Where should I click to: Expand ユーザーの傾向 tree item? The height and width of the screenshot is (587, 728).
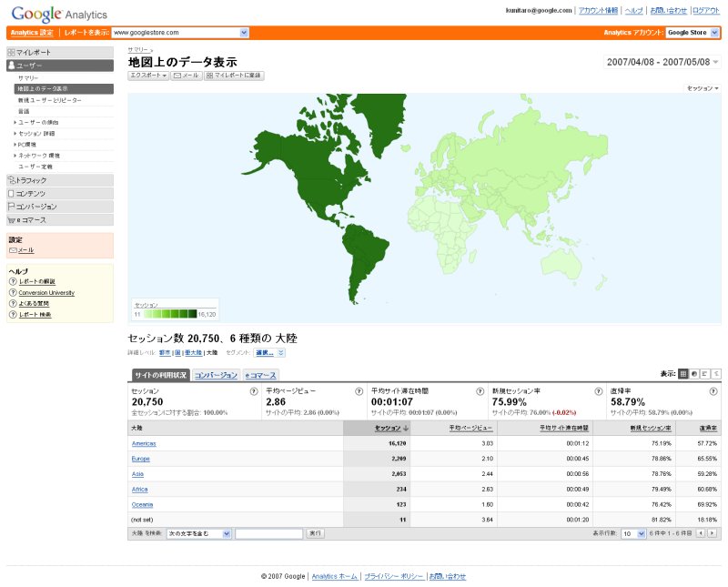point(38,122)
